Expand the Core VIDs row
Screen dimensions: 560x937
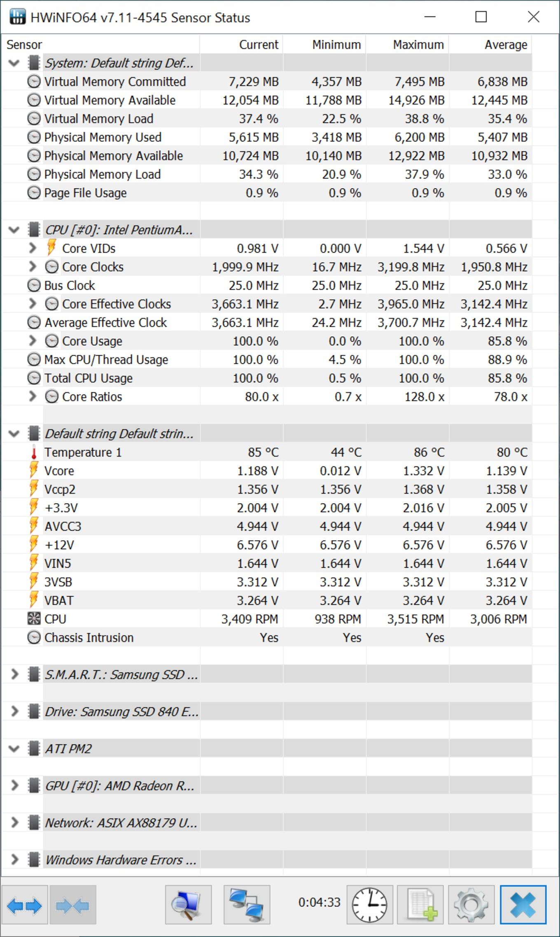click(33, 248)
